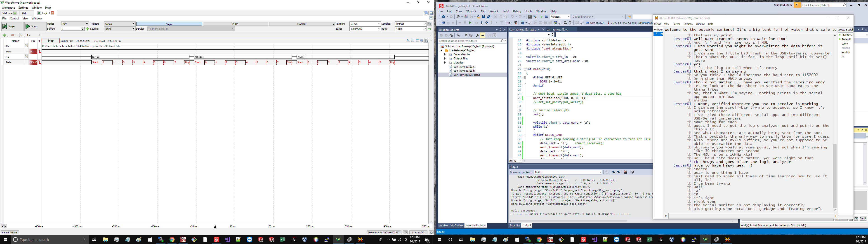
Task: Select Jester01 in XChat user list
Action: click(846, 40)
